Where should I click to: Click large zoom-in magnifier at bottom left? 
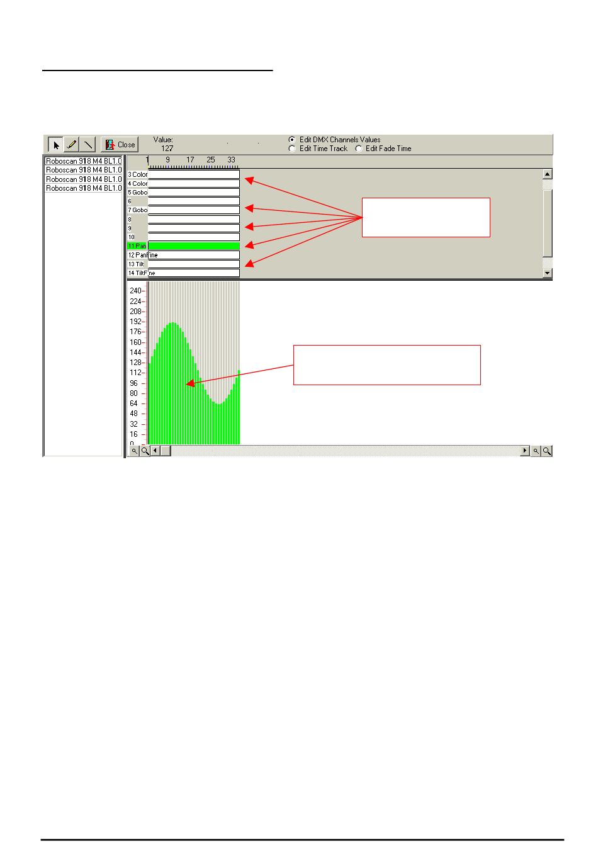145,451
